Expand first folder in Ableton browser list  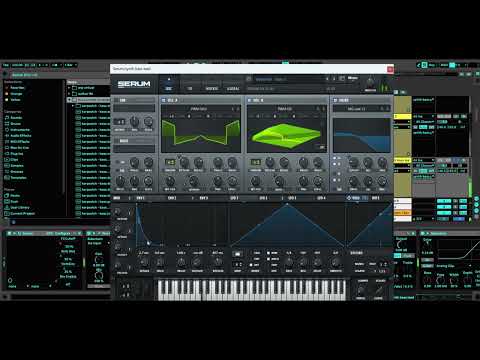click(70, 88)
